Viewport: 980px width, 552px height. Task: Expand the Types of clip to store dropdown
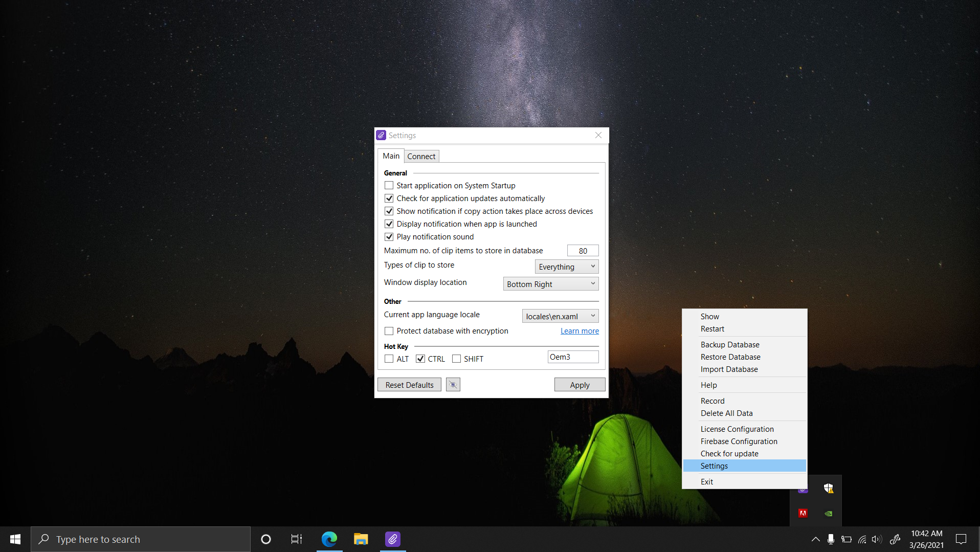pyautogui.click(x=566, y=267)
